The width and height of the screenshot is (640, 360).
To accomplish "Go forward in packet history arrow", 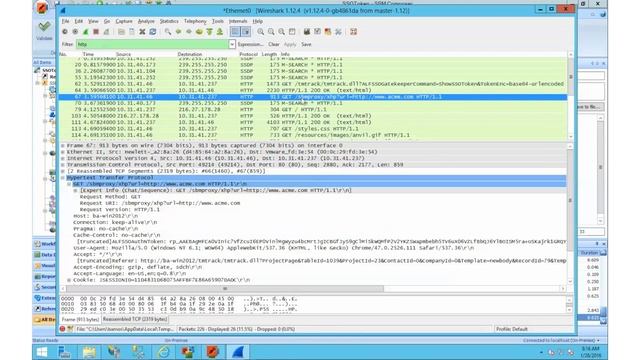I will coord(189,32).
